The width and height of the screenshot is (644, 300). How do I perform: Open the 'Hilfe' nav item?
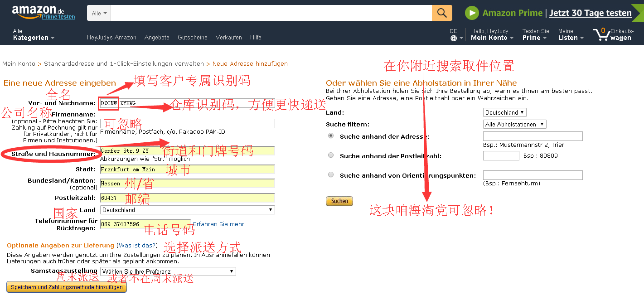[x=256, y=38]
